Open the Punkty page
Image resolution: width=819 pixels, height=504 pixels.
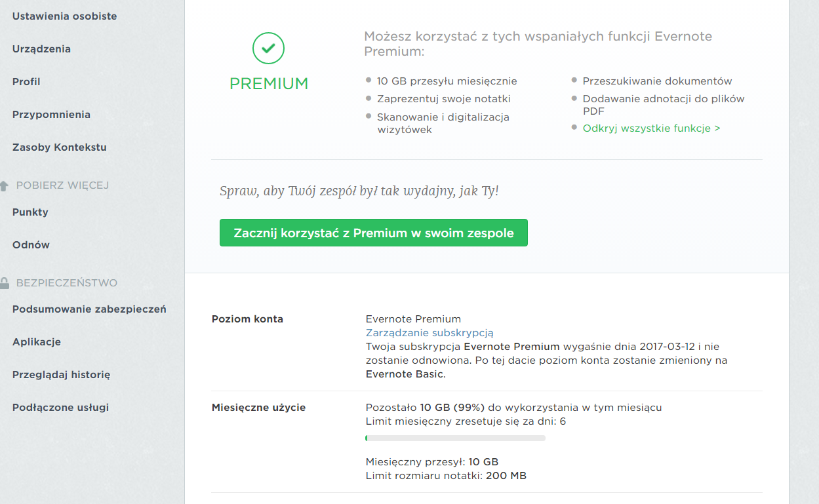point(30,212)
